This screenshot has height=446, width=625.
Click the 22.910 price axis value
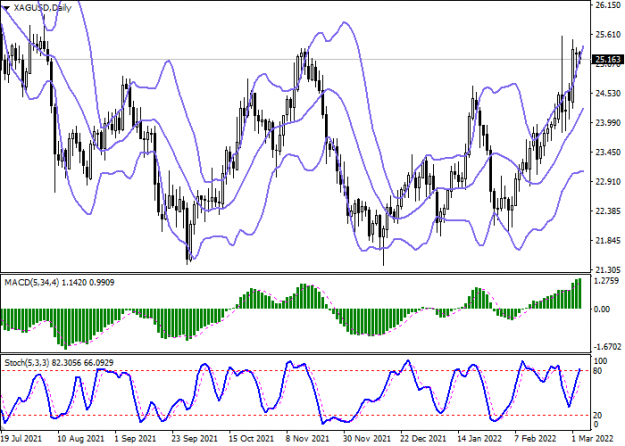607,182
